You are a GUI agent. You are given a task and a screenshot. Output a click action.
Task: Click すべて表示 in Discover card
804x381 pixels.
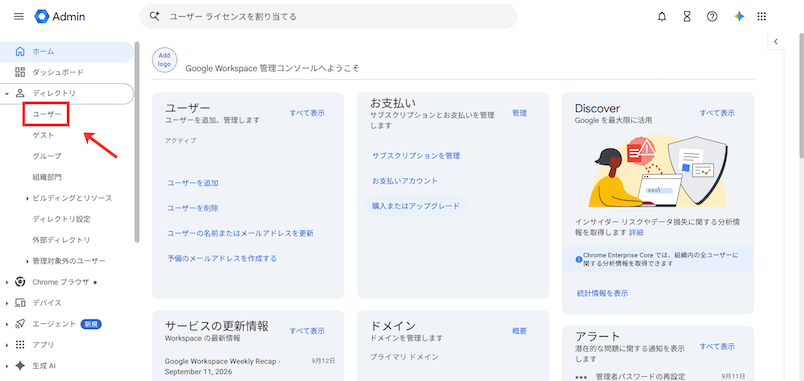[x=717, y=113]
